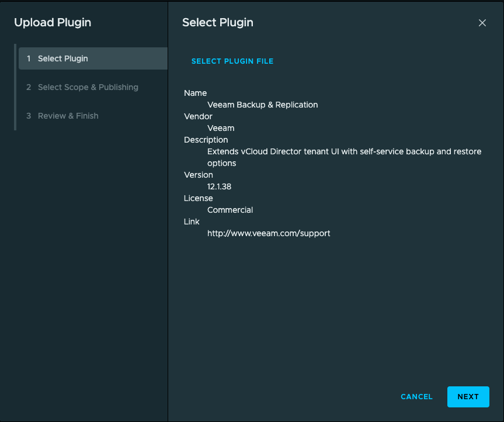Click the NEXT button
Viewport: 504px width, 422px height.
point(468,397)
